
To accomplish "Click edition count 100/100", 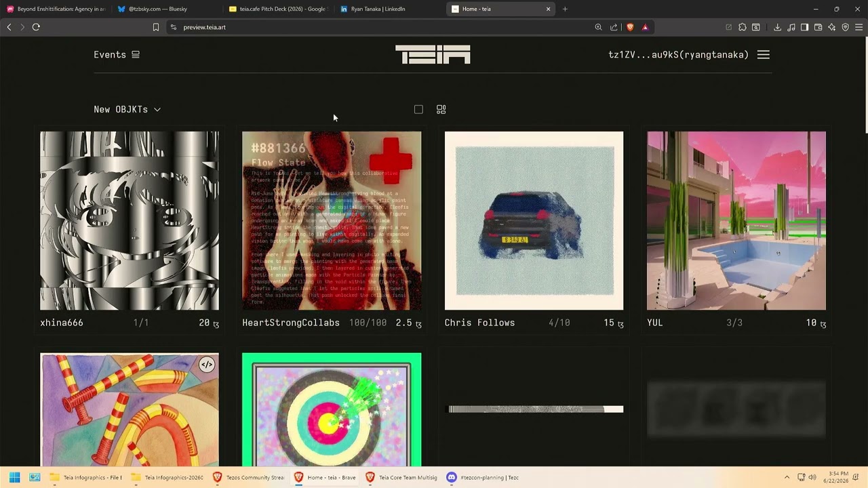I will [x=368, y=323].
